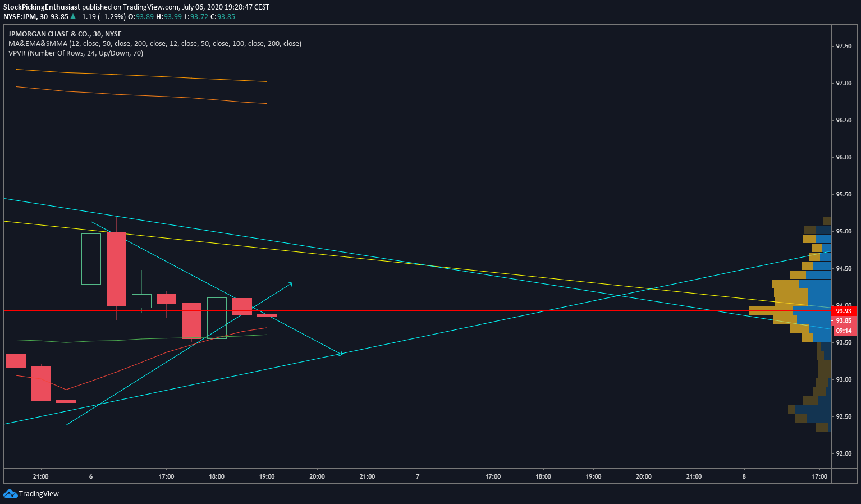Click the 93.00 price axis label

coord(844,379)
